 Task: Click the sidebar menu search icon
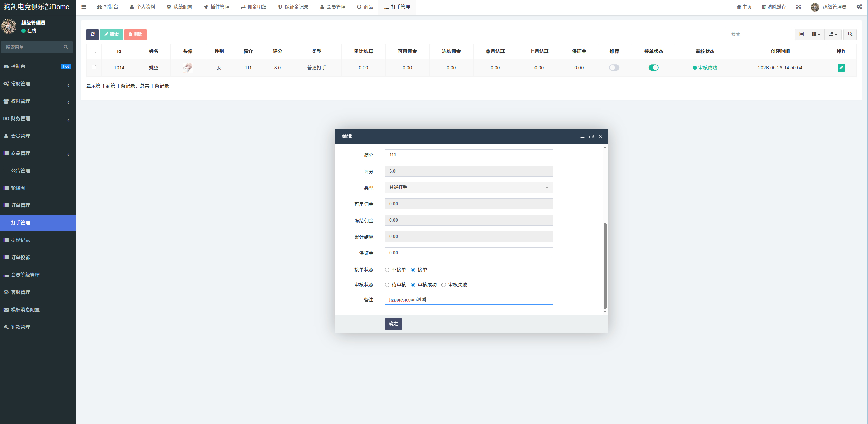click(x=66, y=47)
